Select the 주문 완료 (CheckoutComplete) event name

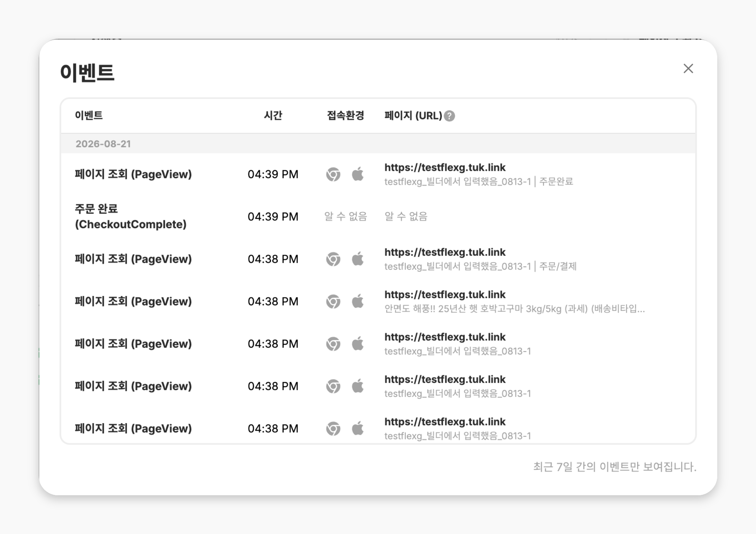tap(131, 217)
